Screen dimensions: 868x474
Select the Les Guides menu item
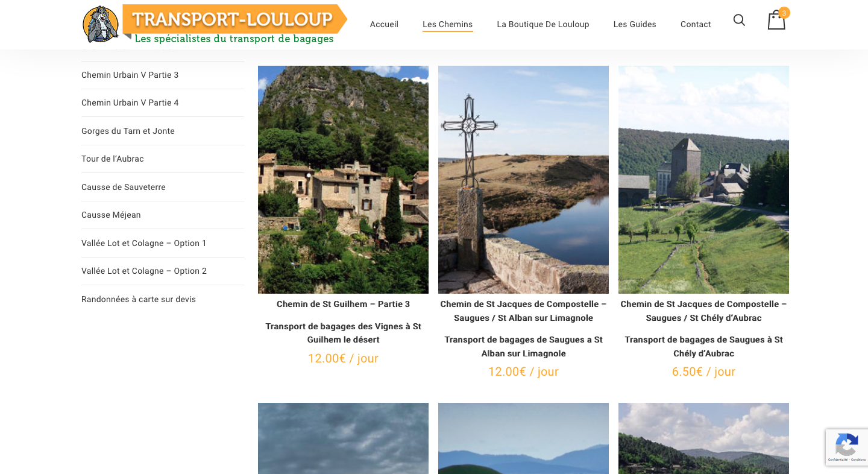coord(635,24)
